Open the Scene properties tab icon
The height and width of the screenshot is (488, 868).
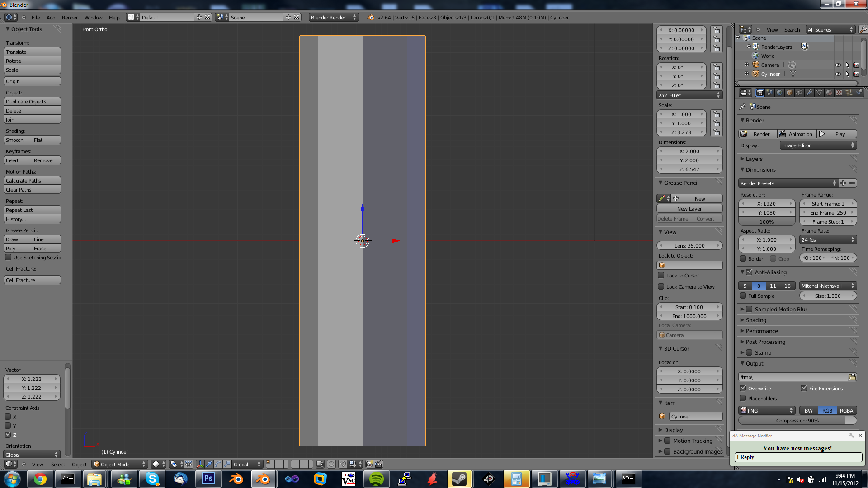(x=769, y=93)
